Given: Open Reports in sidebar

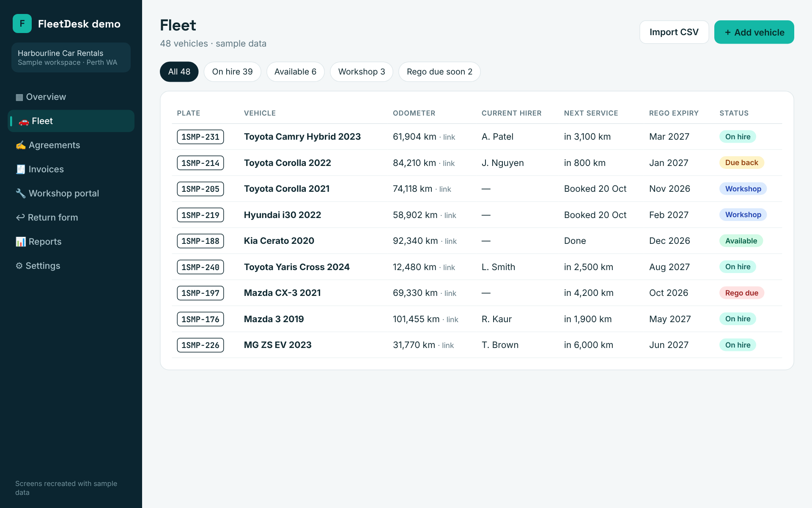Looking at the screenshot, I should [x=71, y=242].
